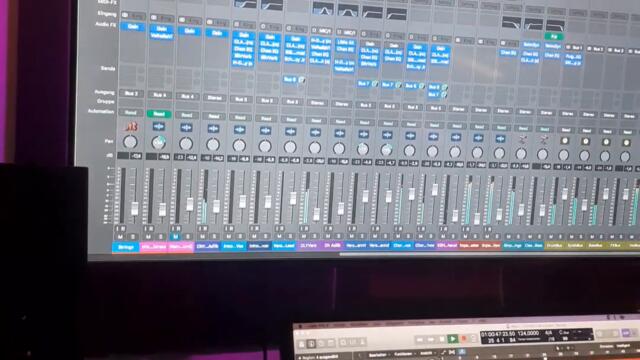Click the purple button in lower control bar
The height and width of the screenshot is (360, 640).
click(x=626, y=333)
